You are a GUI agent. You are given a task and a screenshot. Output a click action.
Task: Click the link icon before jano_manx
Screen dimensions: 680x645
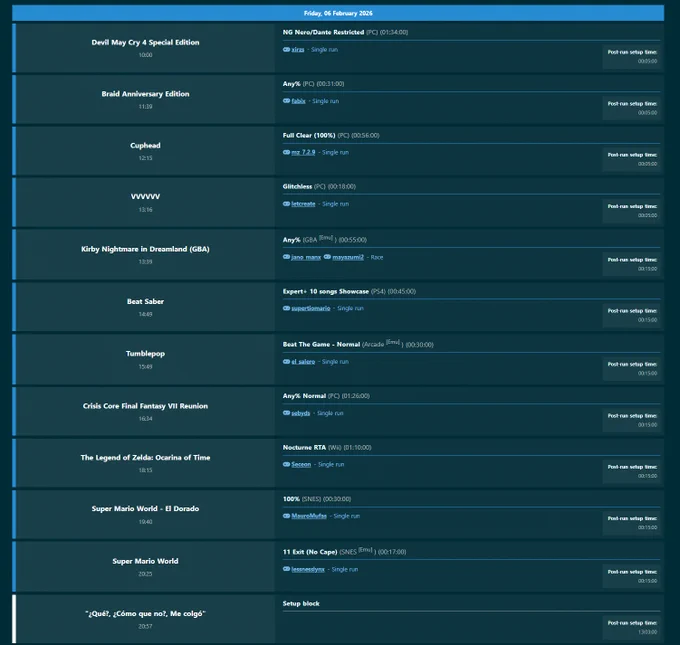[x=286, y=257]
